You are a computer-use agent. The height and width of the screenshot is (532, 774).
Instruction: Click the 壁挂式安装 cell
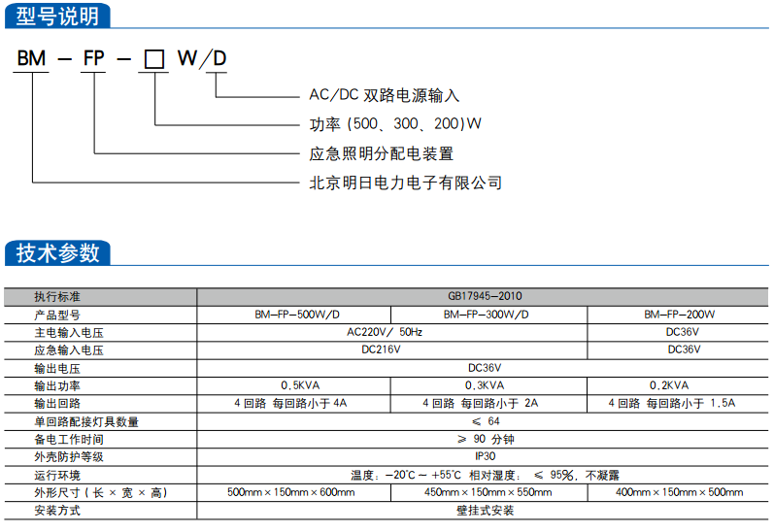click(x=485, y=511)
